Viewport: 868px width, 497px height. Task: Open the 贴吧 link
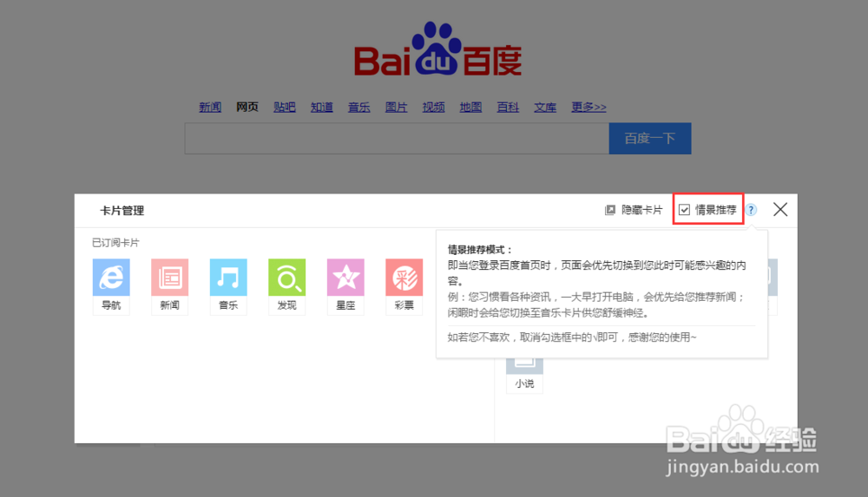tap(285, 107)
